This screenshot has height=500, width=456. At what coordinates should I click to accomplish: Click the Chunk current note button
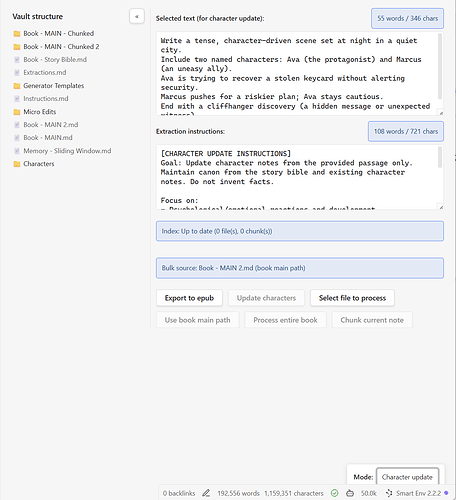coord(372,320)
